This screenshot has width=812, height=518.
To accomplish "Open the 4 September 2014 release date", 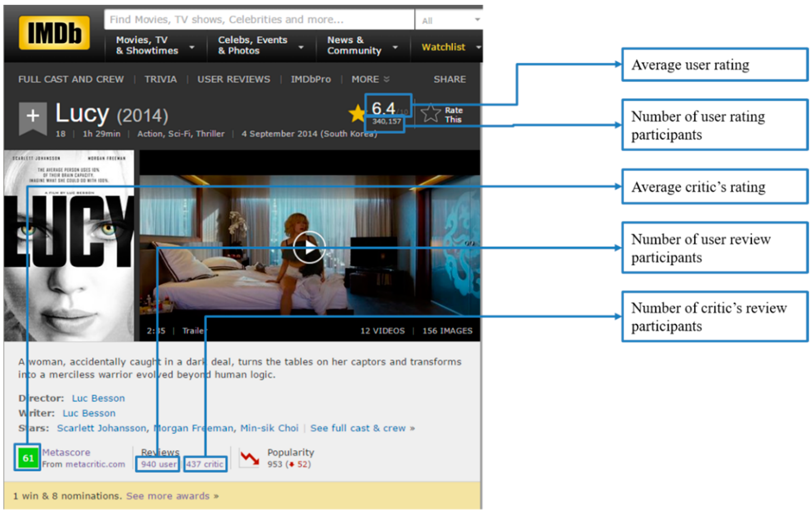I will click(309, 134).
